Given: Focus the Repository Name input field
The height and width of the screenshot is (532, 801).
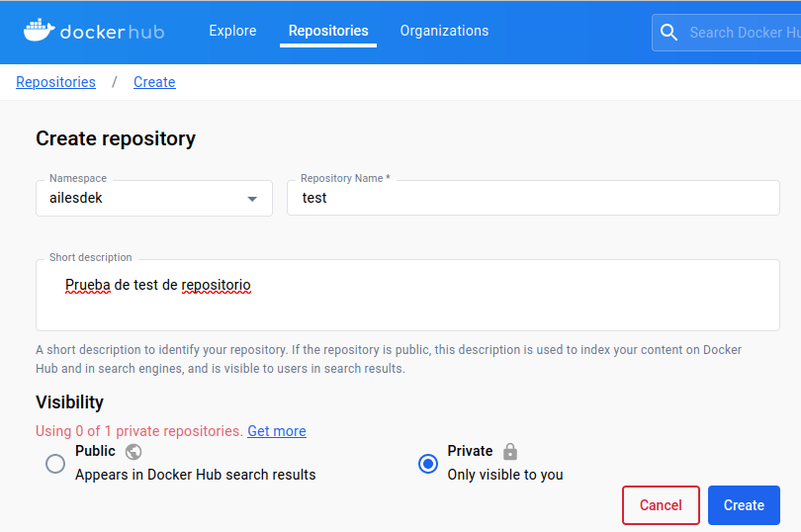Looking at the screenshot, I should pyautogui.click(x=534, y=198).
